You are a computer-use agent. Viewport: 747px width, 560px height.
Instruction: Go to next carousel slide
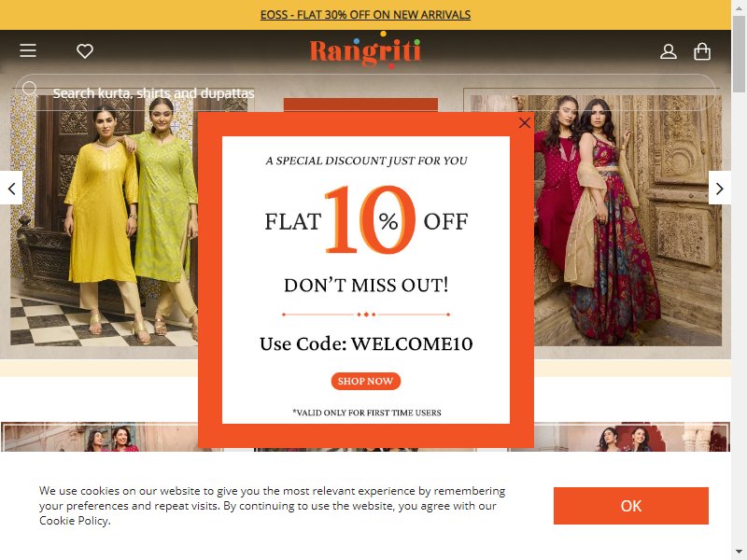pos(719,189)
